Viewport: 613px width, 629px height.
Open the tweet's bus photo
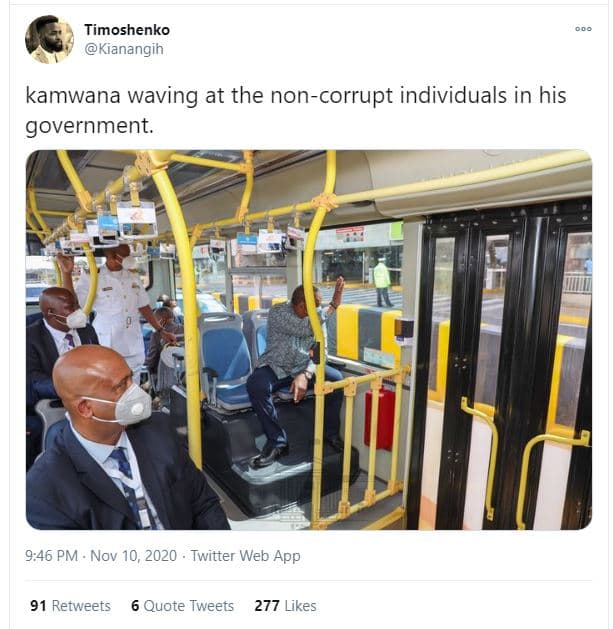point(309,340)
